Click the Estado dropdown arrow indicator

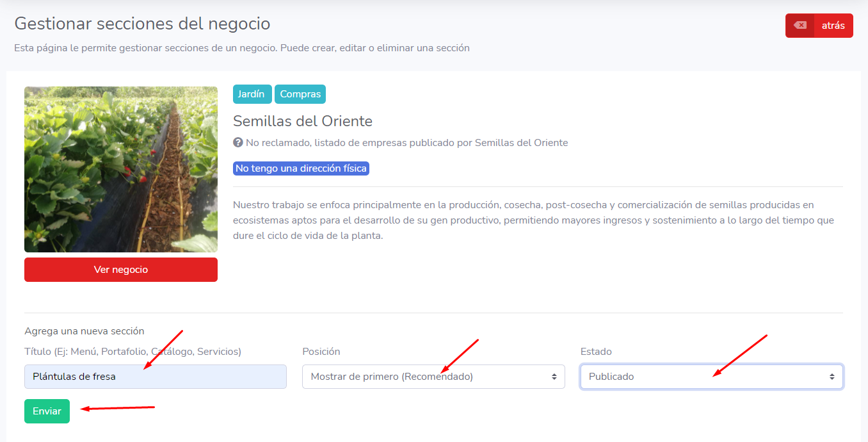pyautogui.click(x=832, y=377)
